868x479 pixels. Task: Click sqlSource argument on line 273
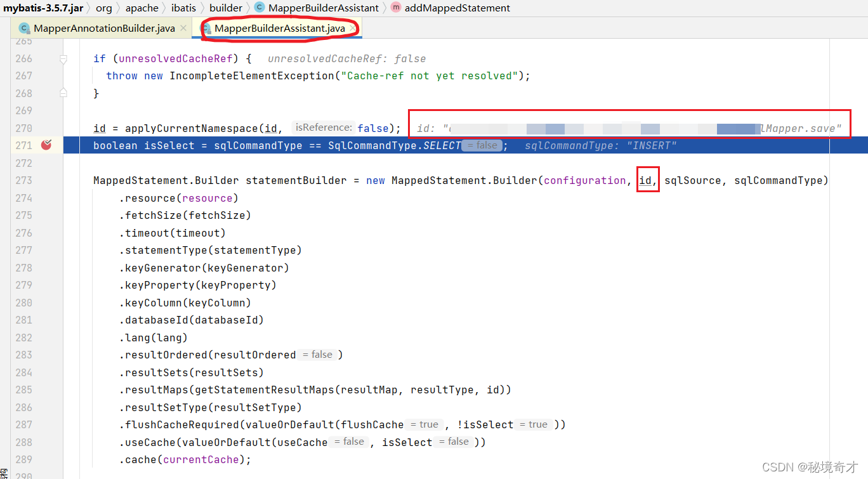click(693, 181)
